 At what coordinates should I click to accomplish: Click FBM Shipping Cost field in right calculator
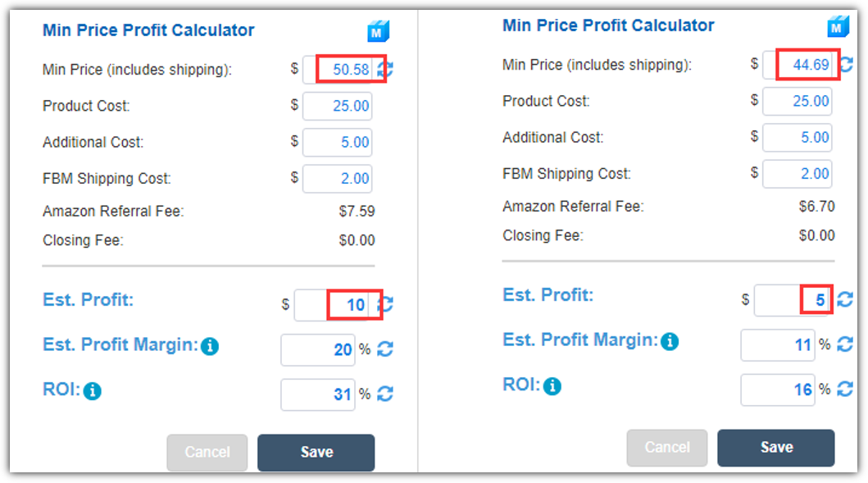(x=798, y=173)
